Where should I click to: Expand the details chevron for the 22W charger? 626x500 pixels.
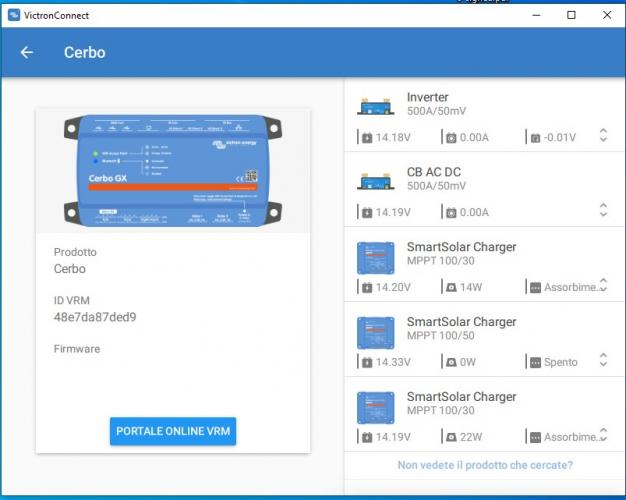pyautogui.click(x=603, y=434)
